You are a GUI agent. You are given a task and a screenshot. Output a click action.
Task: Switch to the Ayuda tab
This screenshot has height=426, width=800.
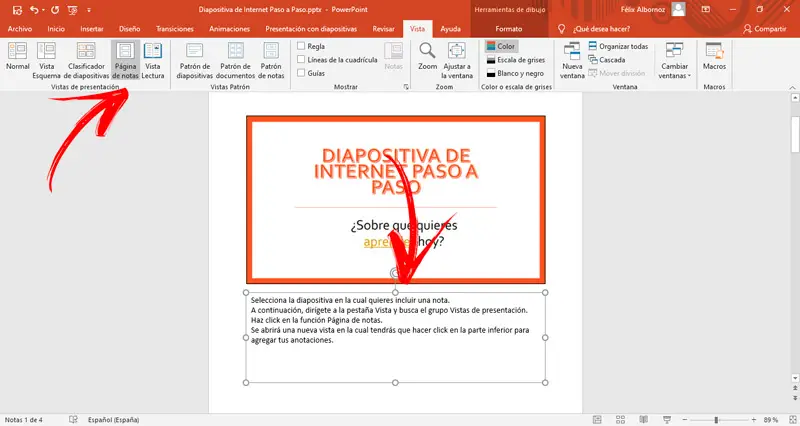(x=451, y=29)
